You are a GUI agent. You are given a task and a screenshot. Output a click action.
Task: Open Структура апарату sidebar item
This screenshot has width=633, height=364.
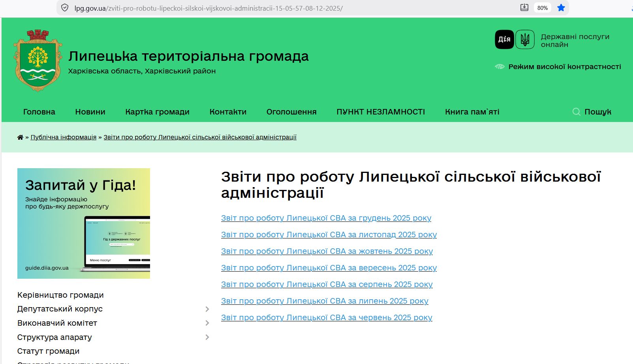pos(54,337)
